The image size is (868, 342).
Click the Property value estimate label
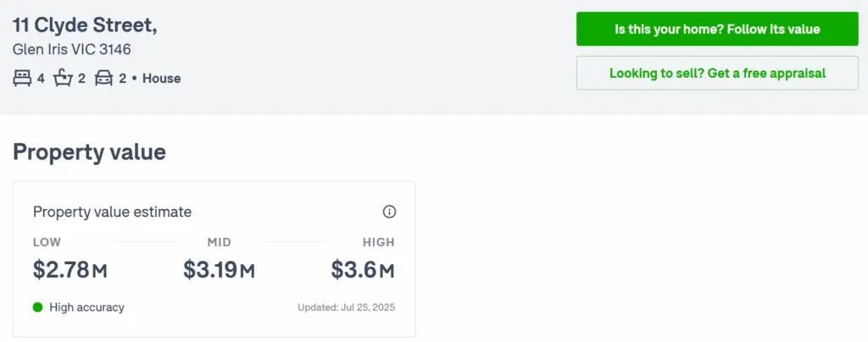point(113,212)
